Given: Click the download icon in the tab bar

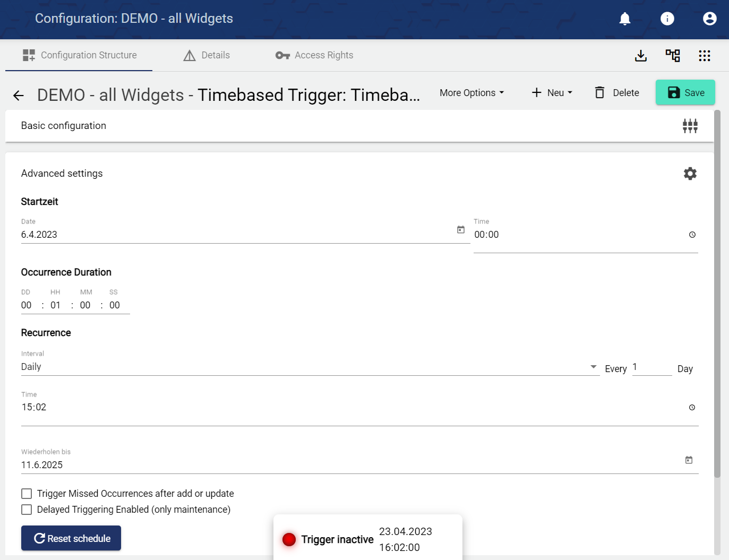Looking at the screenshot, I should (641, 56).
